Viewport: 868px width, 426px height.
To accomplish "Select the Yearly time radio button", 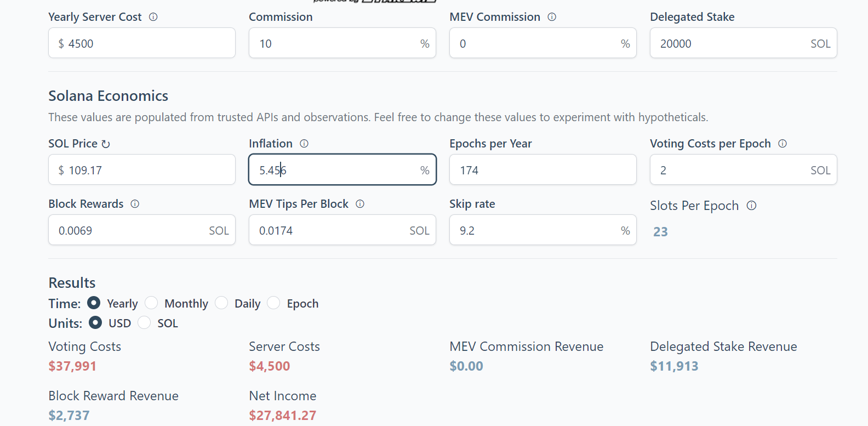I will coord(94,303).
